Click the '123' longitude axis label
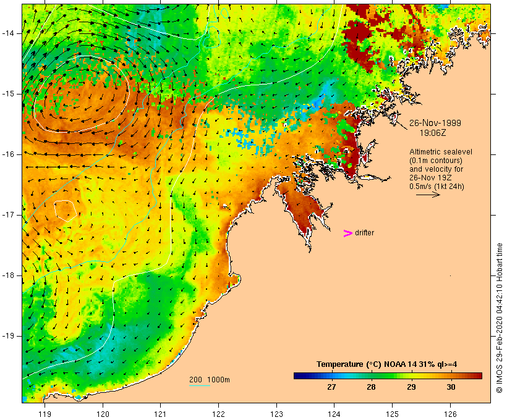This screenshot has height=420, width=507. pyautogui.click(x=276, y=414)
